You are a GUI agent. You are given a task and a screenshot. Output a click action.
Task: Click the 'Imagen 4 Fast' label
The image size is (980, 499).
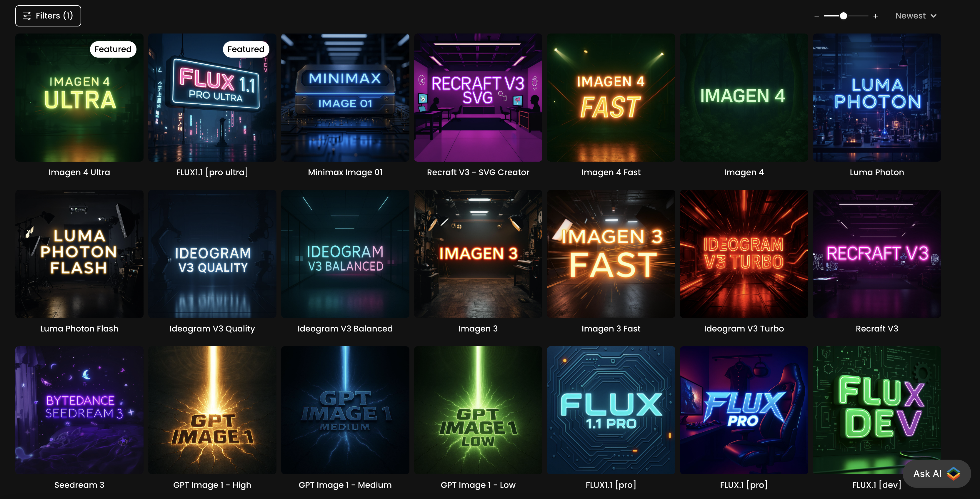pyautogui.click(x=611, y=173)
